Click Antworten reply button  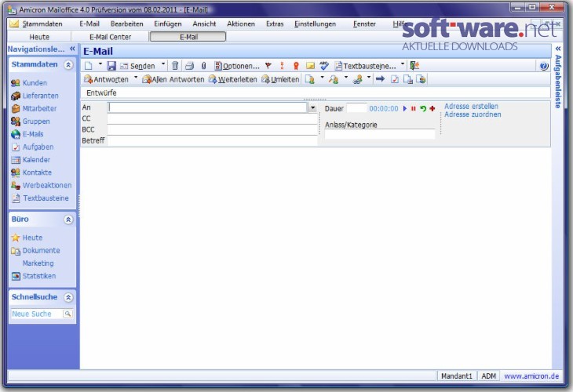[106, 79]
